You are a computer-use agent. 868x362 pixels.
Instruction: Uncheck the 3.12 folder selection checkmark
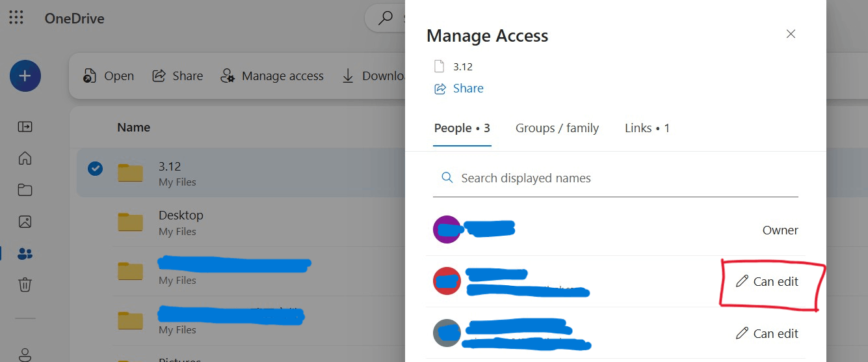coord(95,169)
